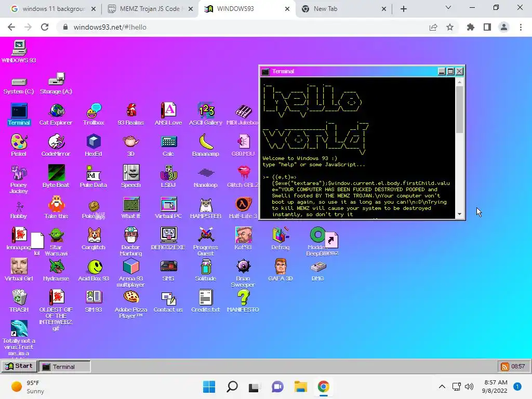This screenshot has width=532, height=399.
Task: Open the Defrag icon
Action: click(x=280, y=239)
